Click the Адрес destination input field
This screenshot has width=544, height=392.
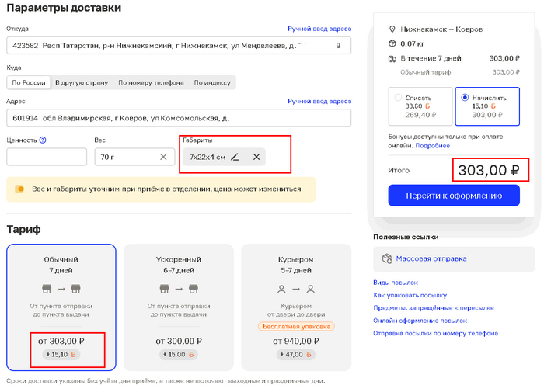click(x=179, y=119)
